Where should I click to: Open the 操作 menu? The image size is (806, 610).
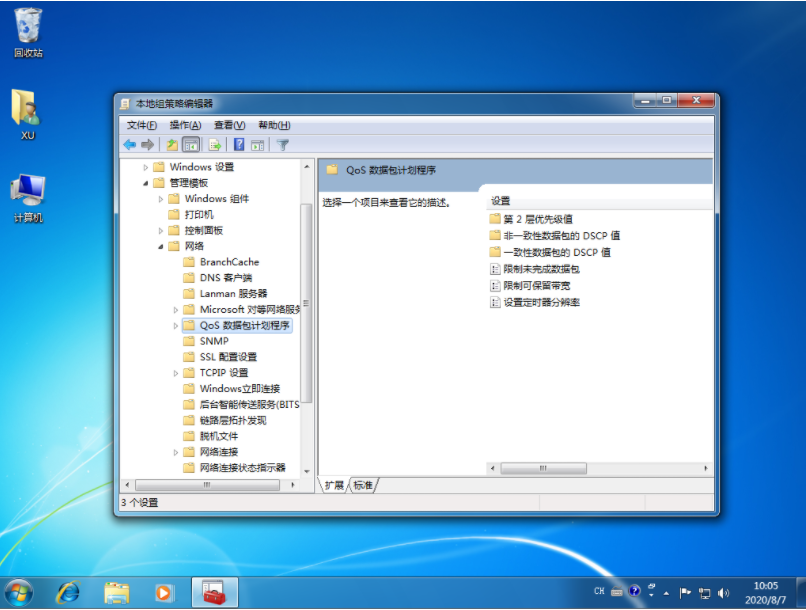coord(186,125)
